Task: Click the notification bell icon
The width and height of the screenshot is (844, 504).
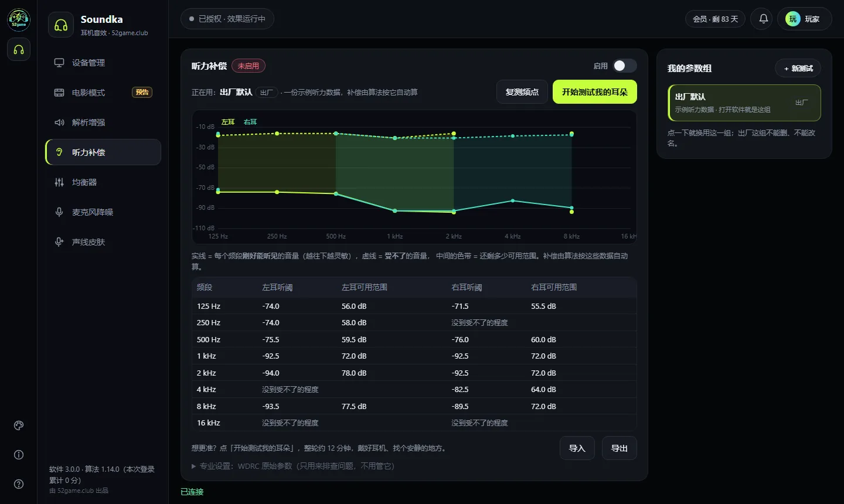Action: (x=764, y=19)
